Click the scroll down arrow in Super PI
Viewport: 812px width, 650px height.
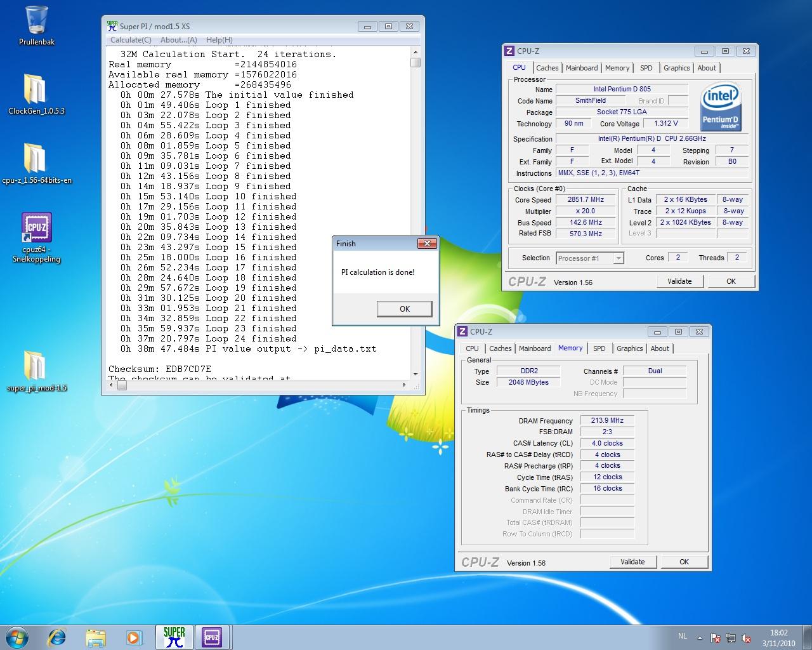click(416, 374)
